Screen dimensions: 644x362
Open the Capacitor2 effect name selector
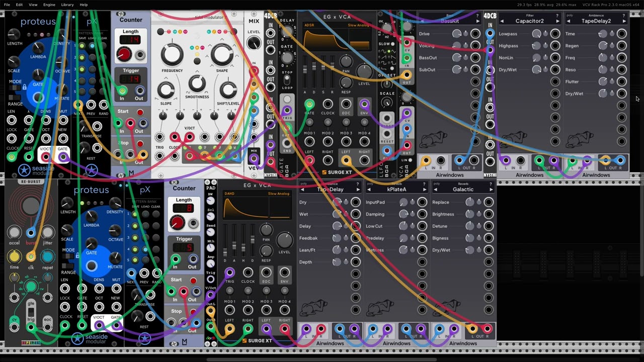tap(529, 21)
